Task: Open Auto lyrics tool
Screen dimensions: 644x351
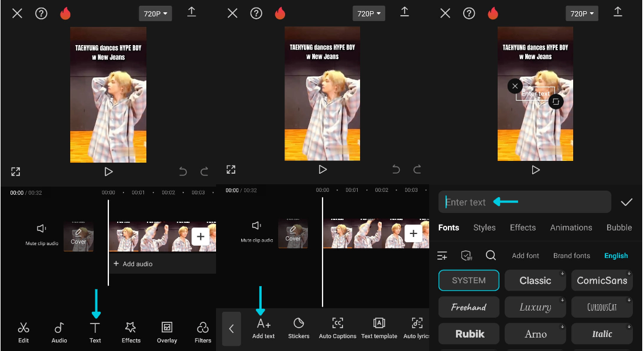Action: click(416, 329)
